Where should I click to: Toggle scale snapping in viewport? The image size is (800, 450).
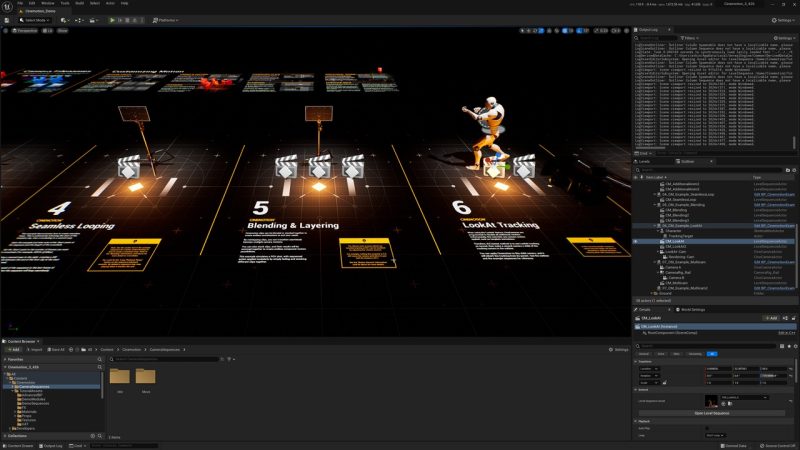tap(596, 31)
